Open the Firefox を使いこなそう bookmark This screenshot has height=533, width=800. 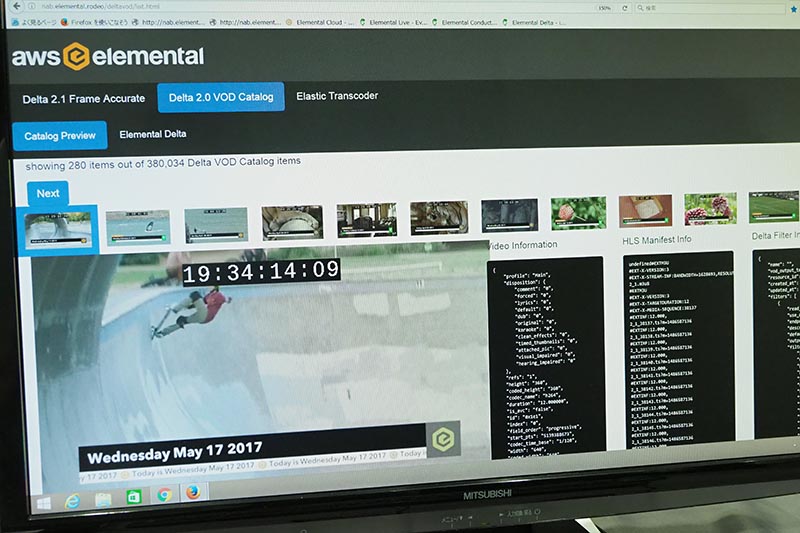tap(94, 22)
